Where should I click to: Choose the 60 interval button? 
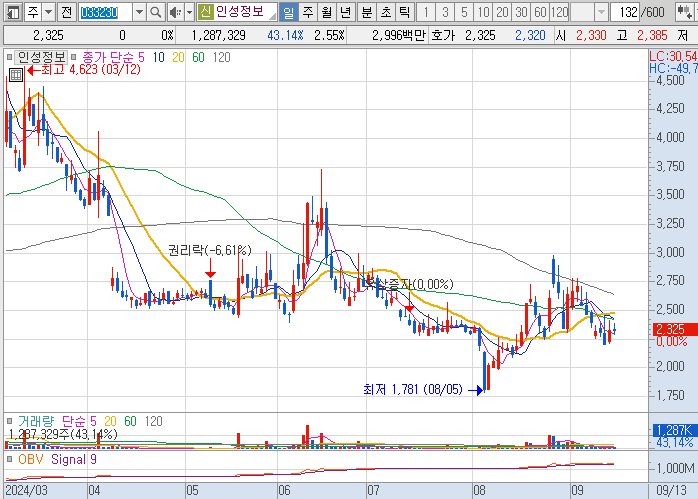click(540, 12)
